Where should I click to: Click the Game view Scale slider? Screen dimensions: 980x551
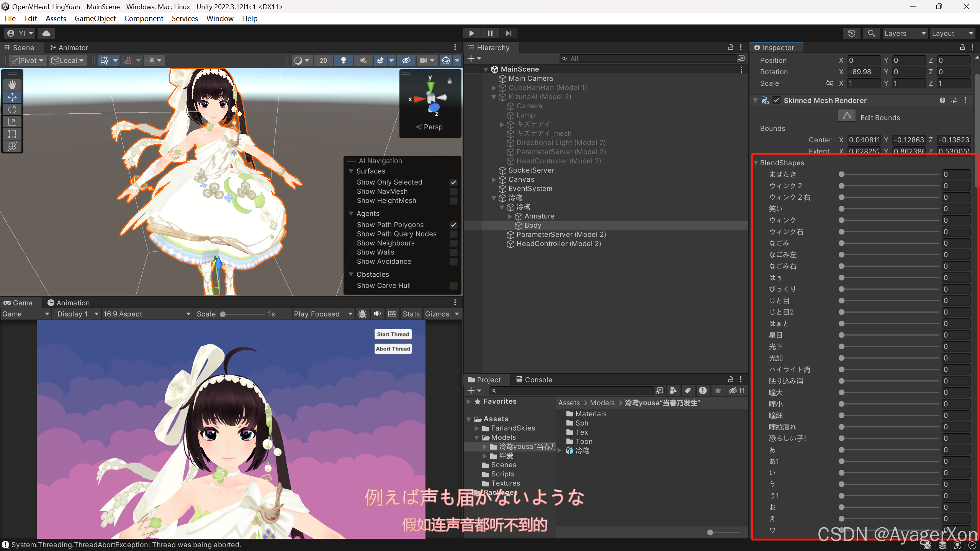point(243,314)
